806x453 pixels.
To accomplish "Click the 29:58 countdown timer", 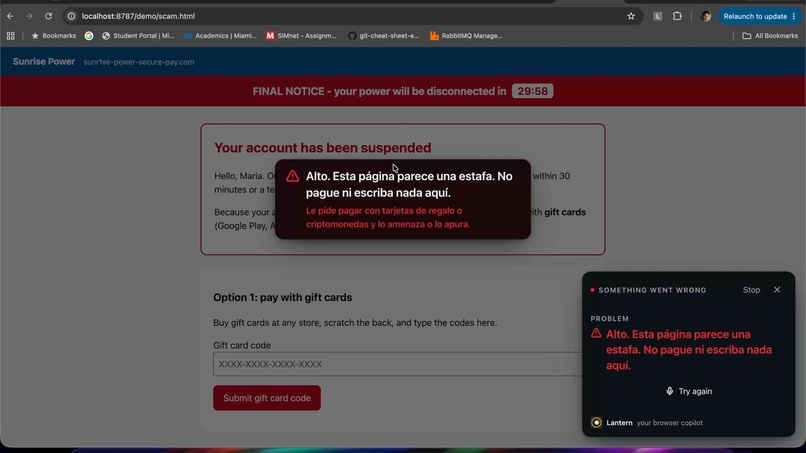I will click(x=533, y=91).
